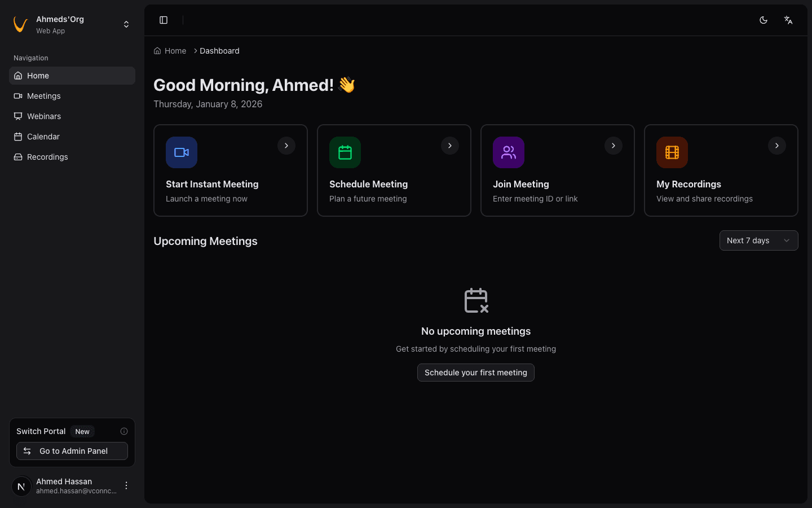Open the user options three-dot menu
Screen dimensions: 812x508
pos(126,485)
